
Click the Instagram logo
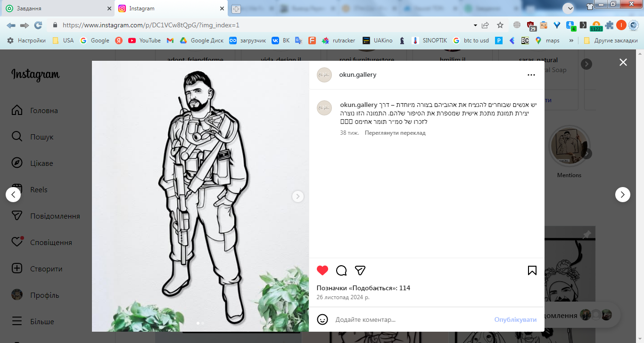[x=35, y=74]
